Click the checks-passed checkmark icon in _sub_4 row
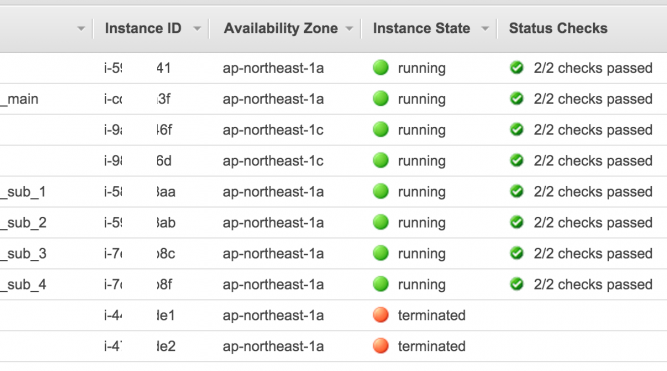This screenshot has height=371, width=667. click(x=516, y=284)
